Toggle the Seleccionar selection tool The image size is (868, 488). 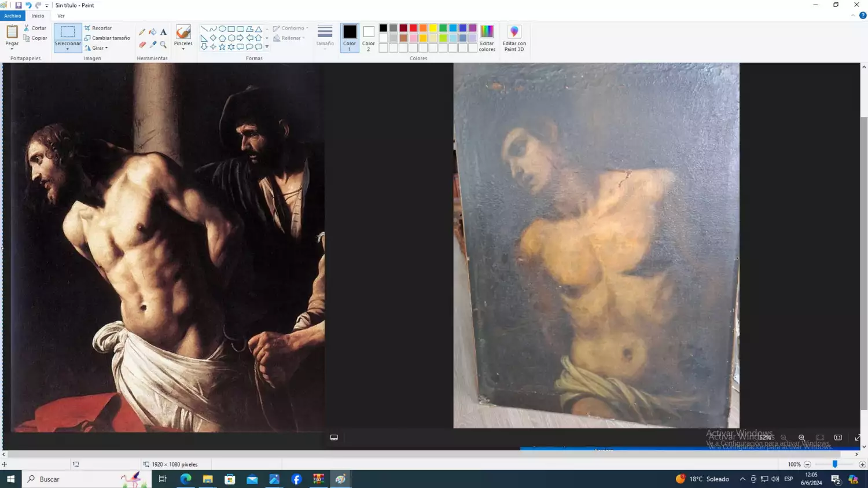pyautogui.click(x=68, y=32)
